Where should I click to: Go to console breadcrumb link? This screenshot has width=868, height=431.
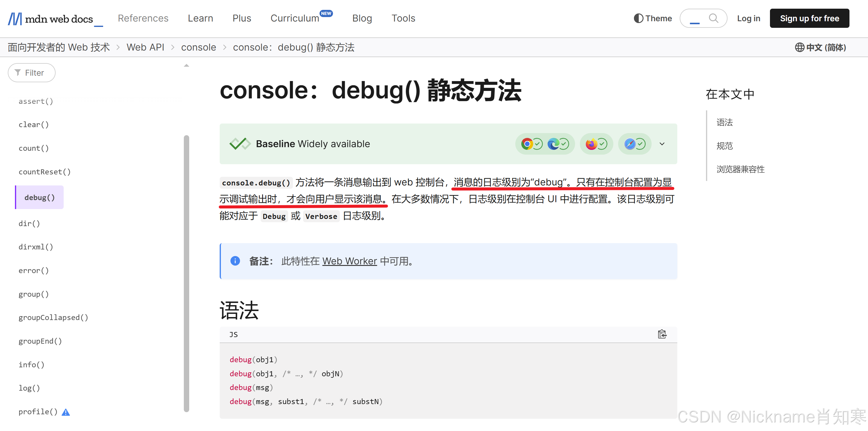click(x=198, y=48)
